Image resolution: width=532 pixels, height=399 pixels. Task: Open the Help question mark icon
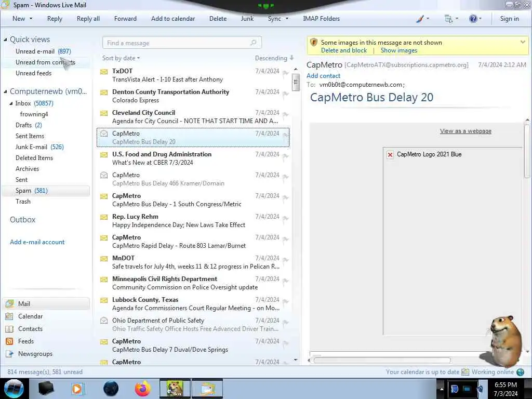[x=473, y=19]
